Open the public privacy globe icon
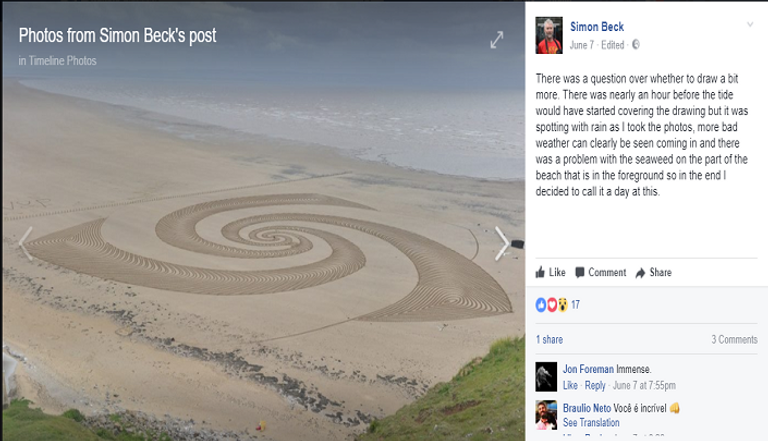The width and height of the screenshot is (768, 441). (x=636, y=45)
